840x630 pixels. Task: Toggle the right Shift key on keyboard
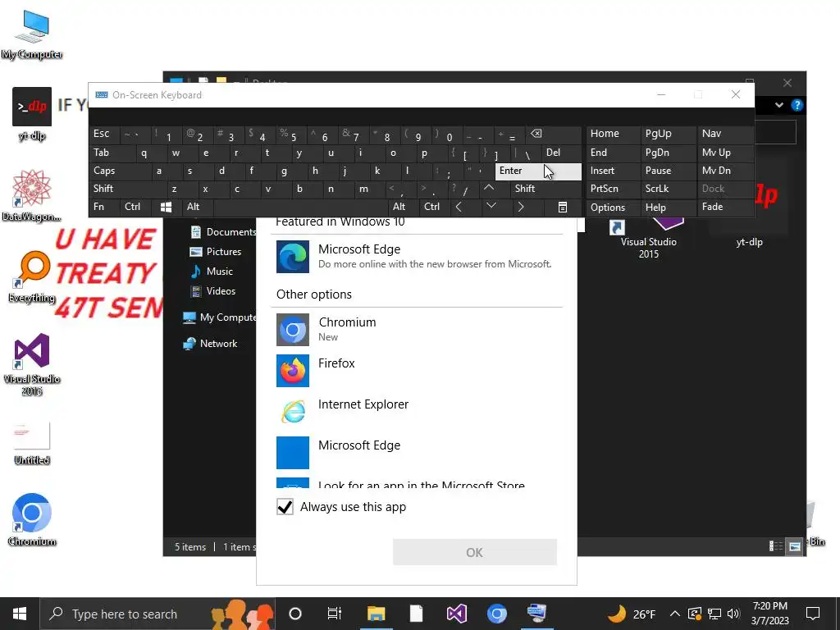coord(546,189)
